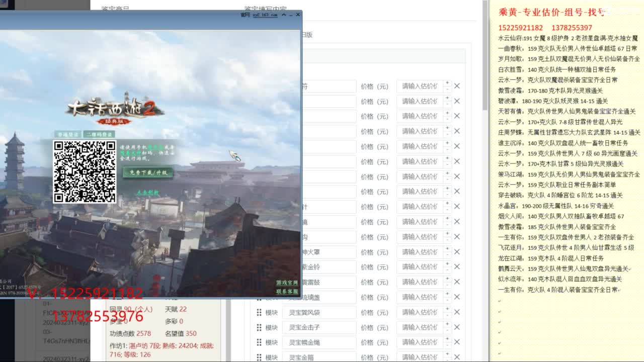The image size is (644, 362).
Task: Click the line starting 策马江湖
Action: coord(569,174)
